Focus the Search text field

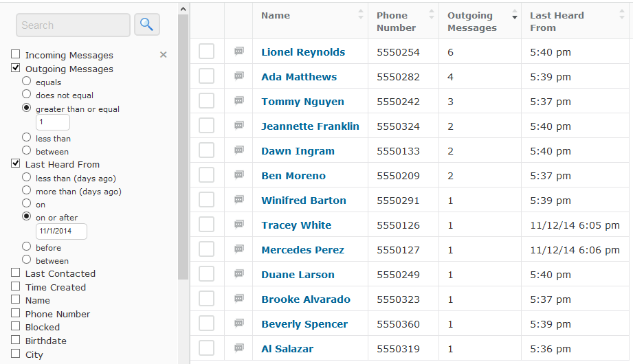click(x=73, y=25)
